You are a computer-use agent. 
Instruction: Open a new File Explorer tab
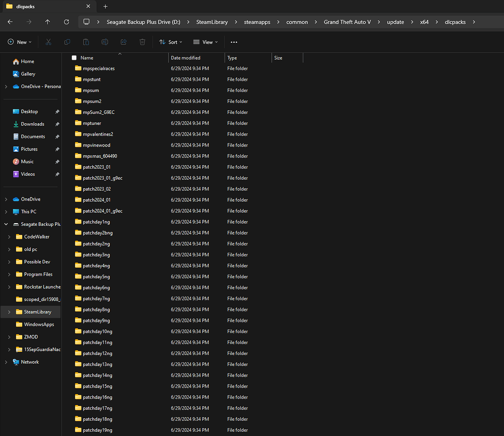tap(105, 7)
